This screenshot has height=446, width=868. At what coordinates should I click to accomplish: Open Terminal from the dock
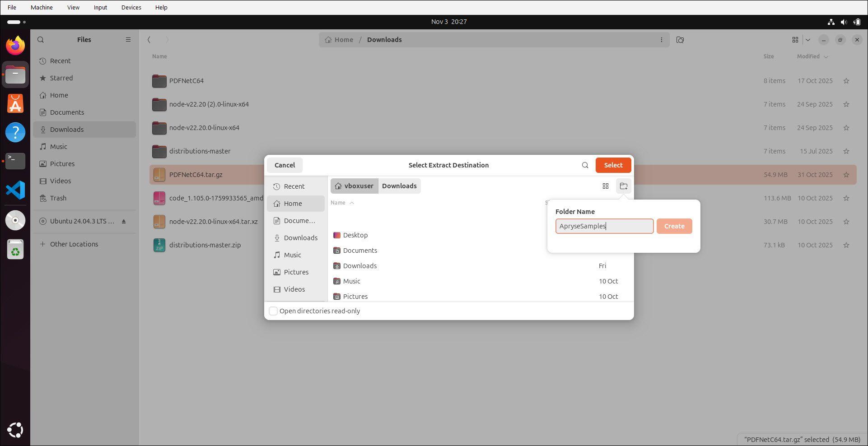(15, 161)
